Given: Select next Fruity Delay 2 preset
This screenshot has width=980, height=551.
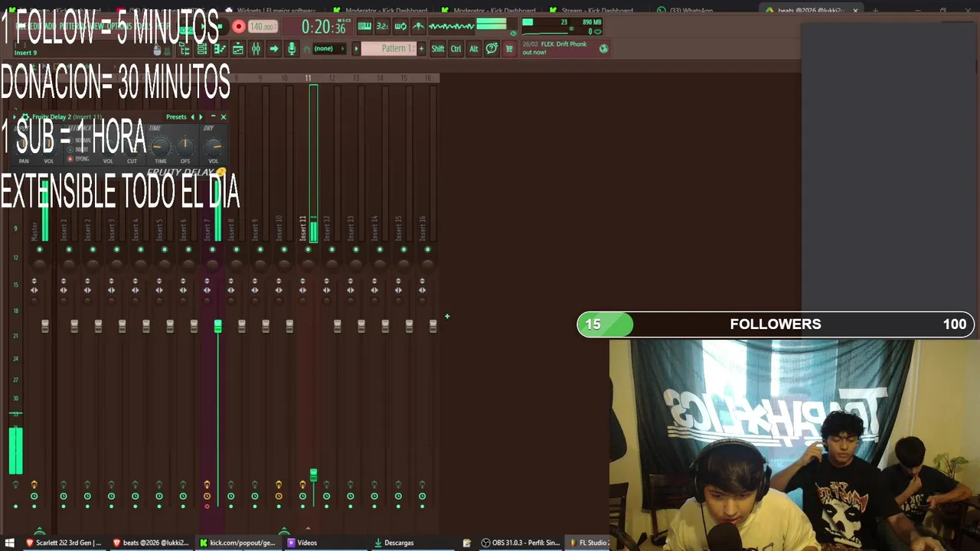Looking at the screenshot, I should pyautogui.click(x=201, y=117).
